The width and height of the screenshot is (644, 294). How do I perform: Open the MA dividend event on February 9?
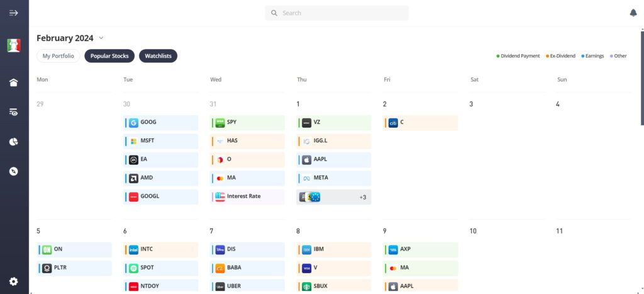[421, 268]
